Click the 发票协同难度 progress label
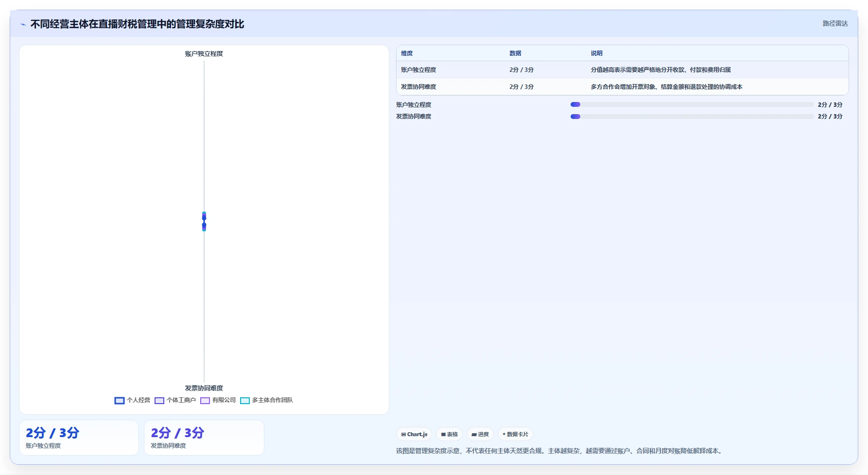Viewport: 868px width, 475px height. pos(414,117)
